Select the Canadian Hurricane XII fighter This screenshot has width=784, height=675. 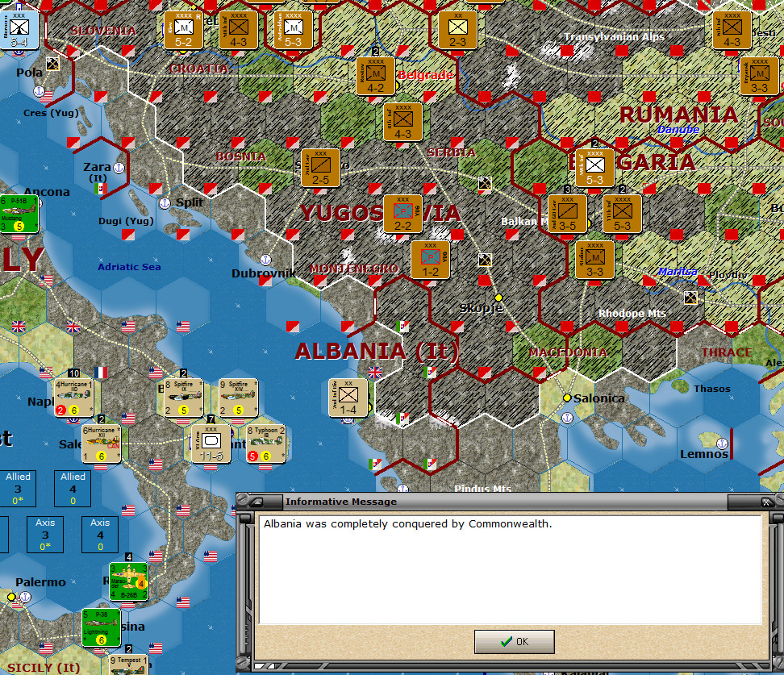(x=101, y=444)
